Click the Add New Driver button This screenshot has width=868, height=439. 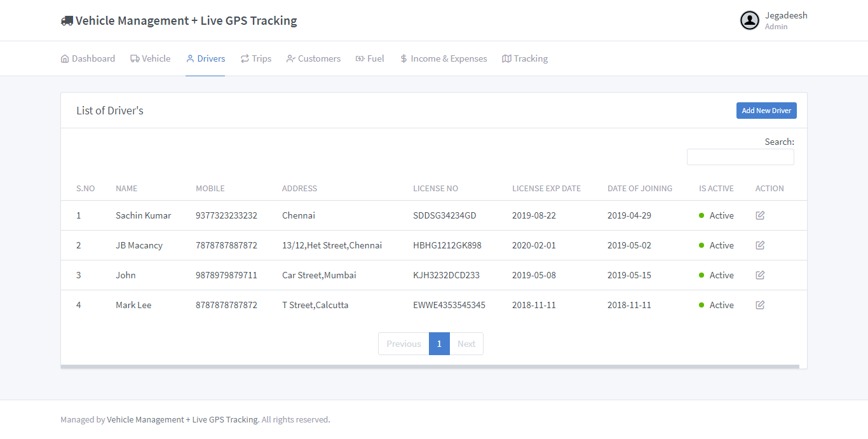[766, 110]
